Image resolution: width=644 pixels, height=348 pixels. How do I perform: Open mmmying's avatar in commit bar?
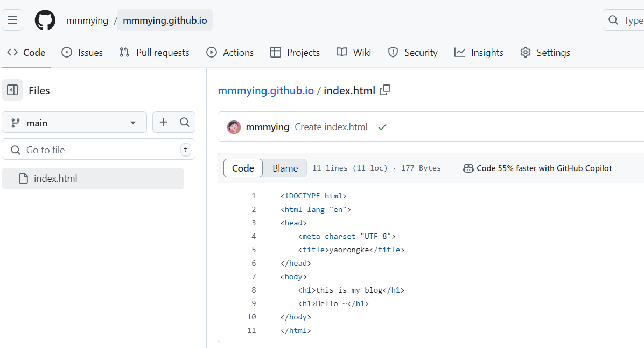(234, 127)
